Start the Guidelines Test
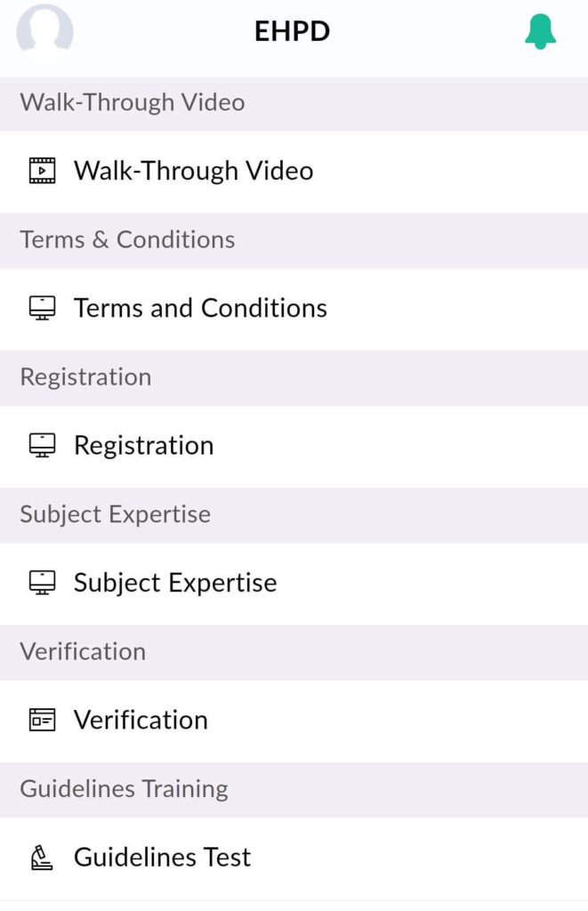 (162, 857)
